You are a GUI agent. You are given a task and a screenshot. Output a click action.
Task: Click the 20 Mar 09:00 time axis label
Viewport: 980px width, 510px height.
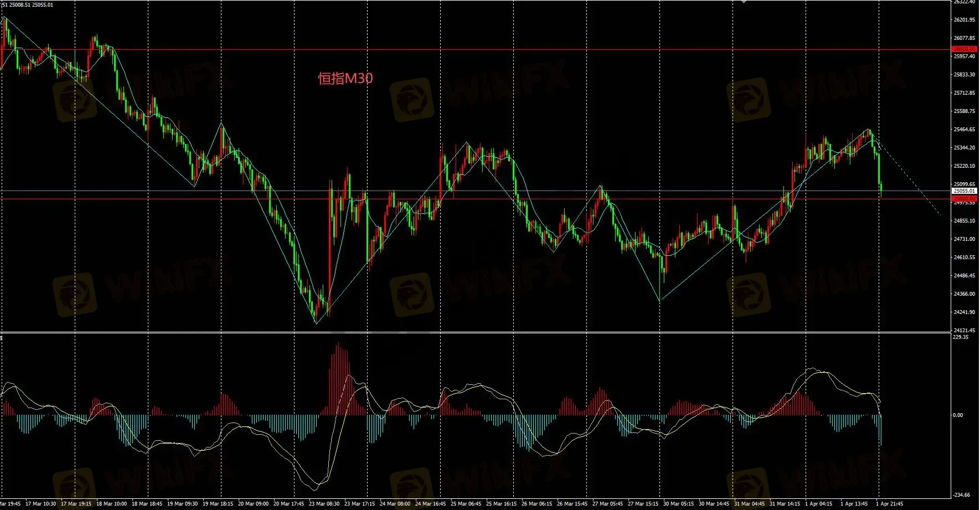(253, 504)
